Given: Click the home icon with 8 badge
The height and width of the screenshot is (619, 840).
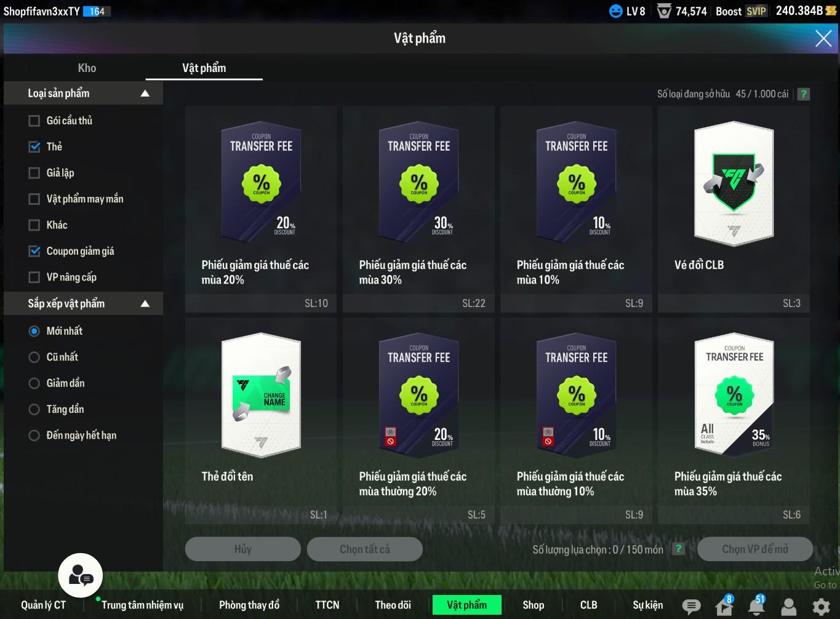Looking at the screenshot, I should [x=724, y=607].
